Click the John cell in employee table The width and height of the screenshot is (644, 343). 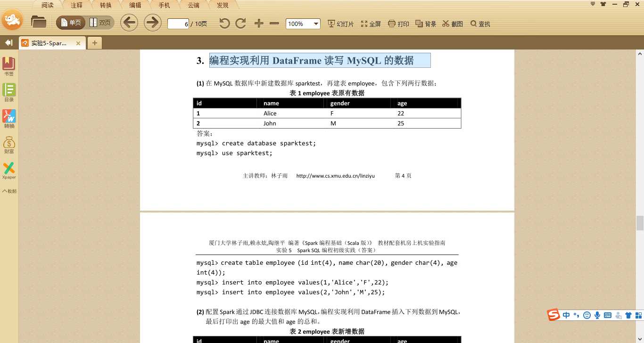click(x=270, y=123)
